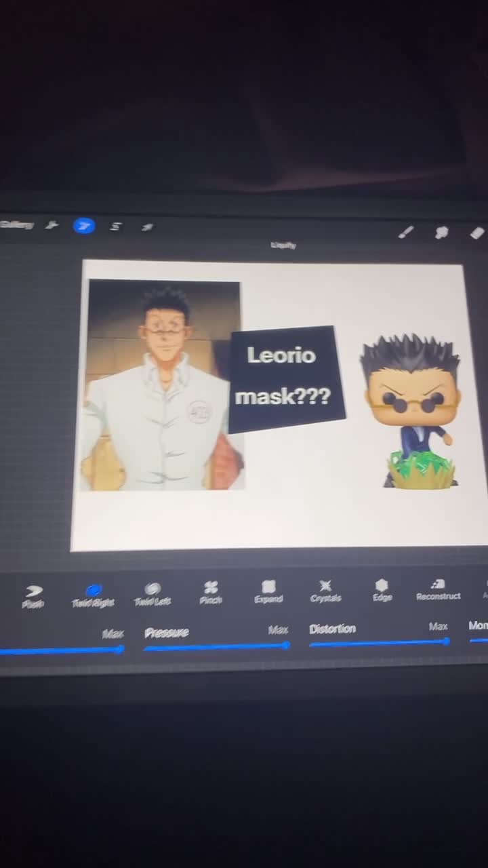Screen dimensions: 488x868
Task: Open the Gallery
Action: (16, 225)
